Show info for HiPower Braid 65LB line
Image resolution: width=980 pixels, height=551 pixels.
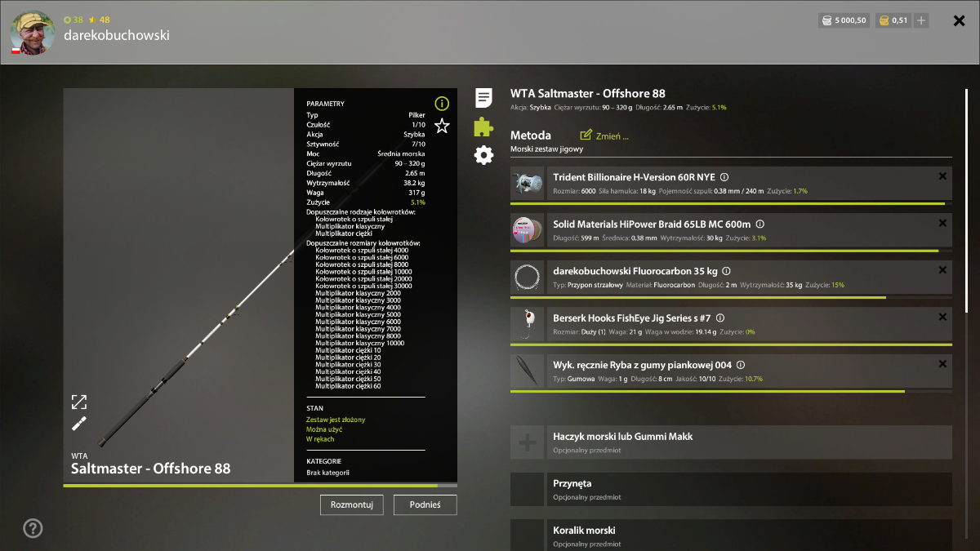(x=759, y=224)
